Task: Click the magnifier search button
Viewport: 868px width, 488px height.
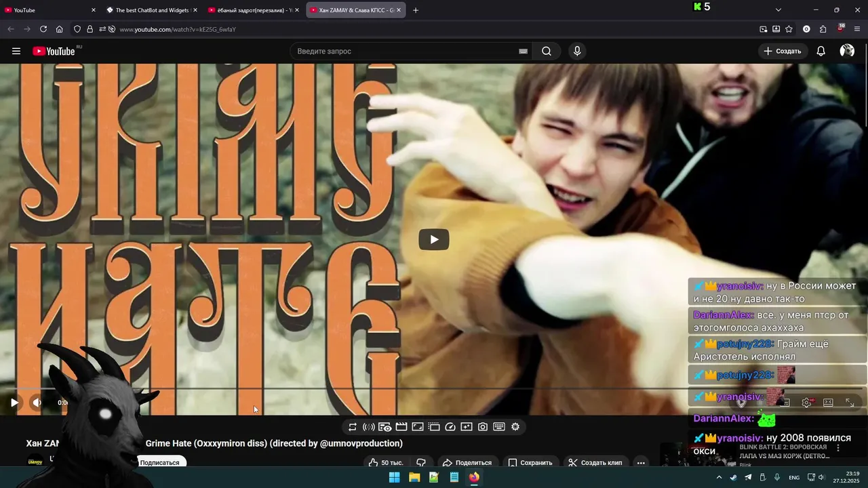Action: (x=546, y=51)
